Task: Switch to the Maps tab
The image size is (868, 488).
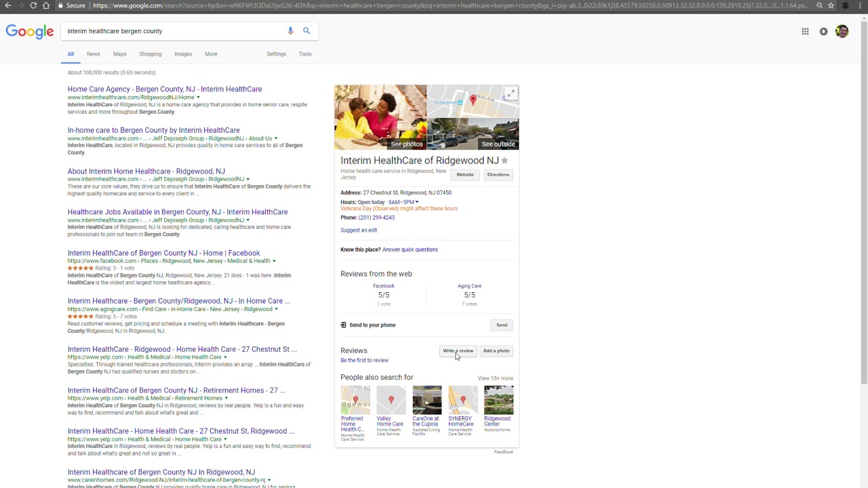Action: click(119, 54)
